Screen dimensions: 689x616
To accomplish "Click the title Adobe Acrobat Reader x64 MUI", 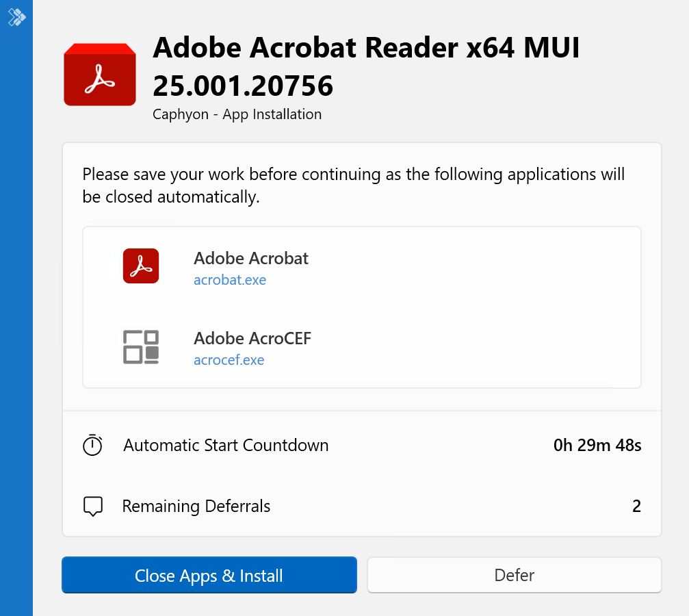I will (x=367, y=48).
